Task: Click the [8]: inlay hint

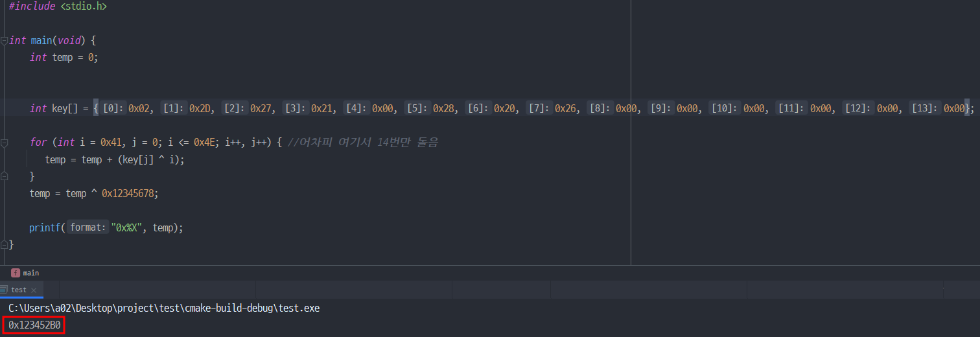Action: tap(601, 109)
